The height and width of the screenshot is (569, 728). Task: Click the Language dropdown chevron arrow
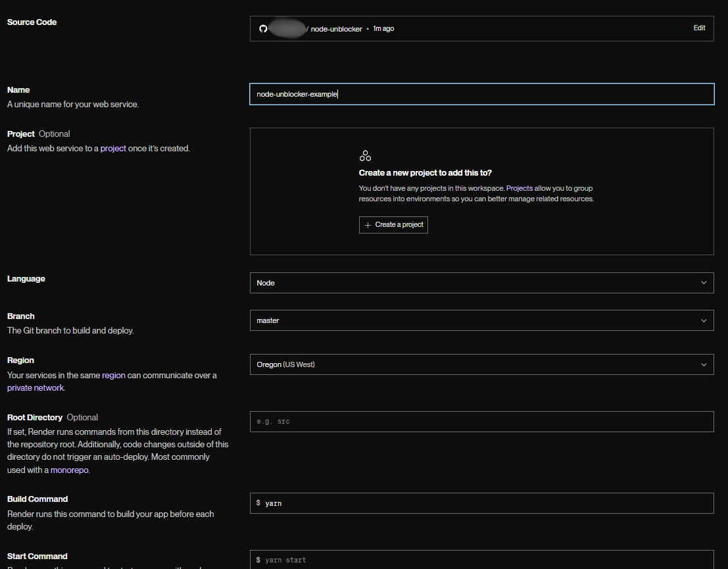pyautogui.click(x=704, y=283)
